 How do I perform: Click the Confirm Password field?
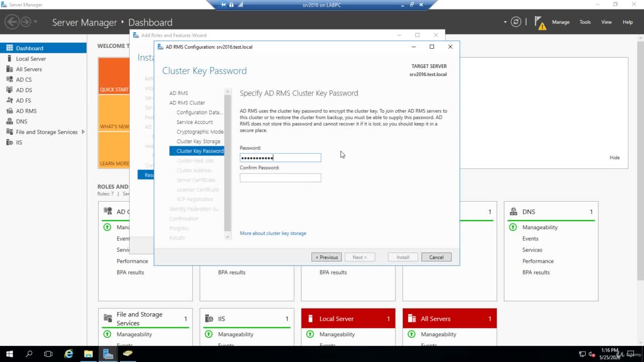[x=280, y=177]
